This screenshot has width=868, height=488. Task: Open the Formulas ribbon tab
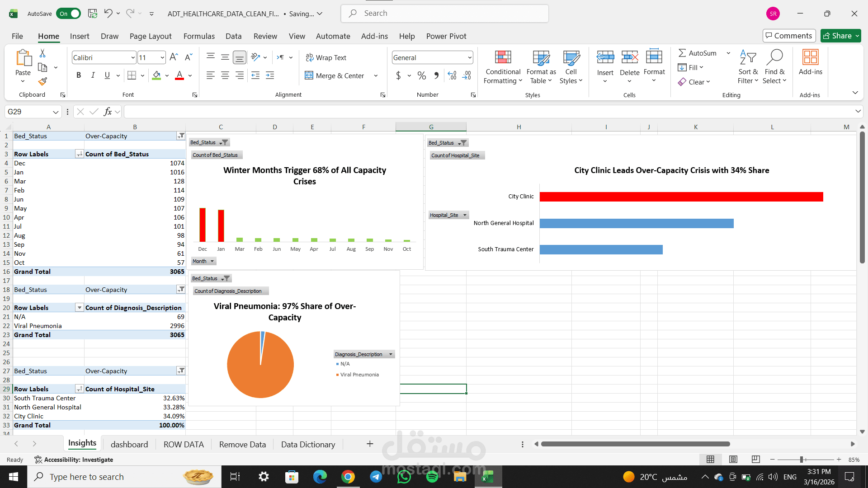pyautogui.click(x=199, y=36)
